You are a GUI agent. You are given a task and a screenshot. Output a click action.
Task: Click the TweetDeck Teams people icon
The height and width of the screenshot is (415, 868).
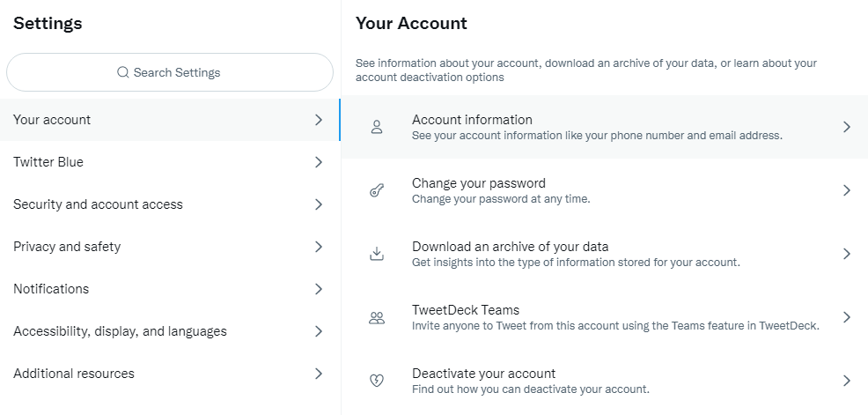pyautogui.click(x=377, y=317)
